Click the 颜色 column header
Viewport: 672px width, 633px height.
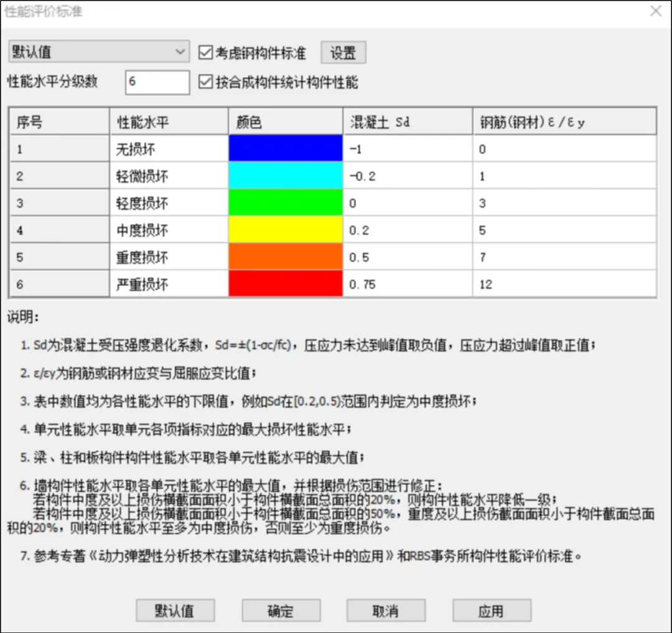pos(286,122)
